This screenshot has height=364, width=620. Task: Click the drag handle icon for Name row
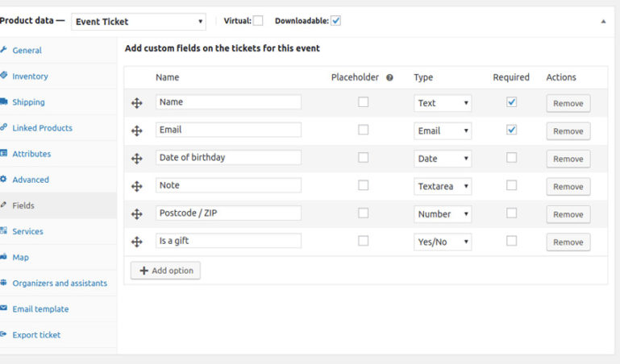coord(136,103)
